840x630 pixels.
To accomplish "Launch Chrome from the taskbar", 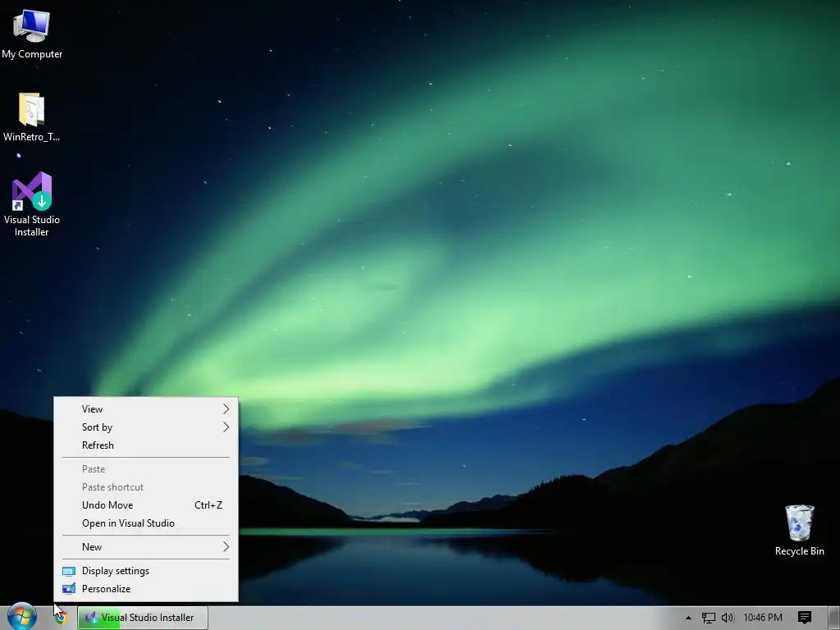I will coord(61,618).
